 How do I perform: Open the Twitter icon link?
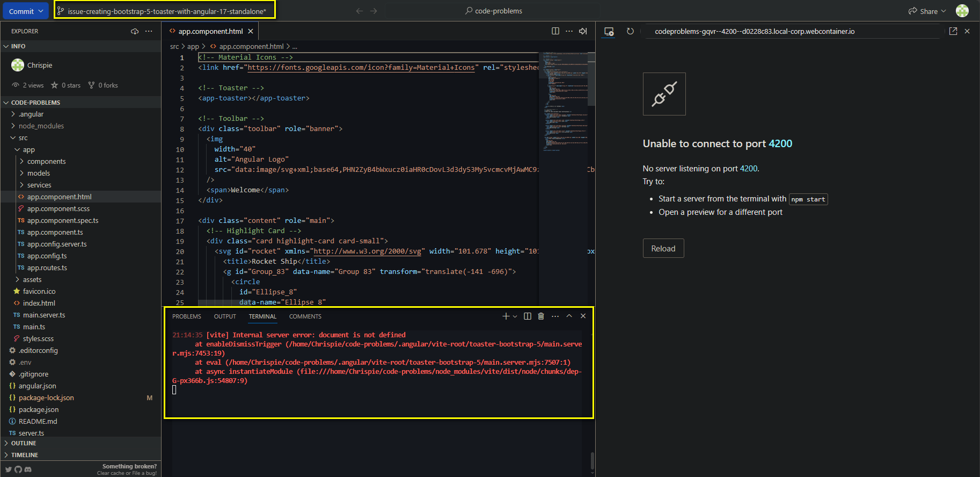[x=9, y=469]
